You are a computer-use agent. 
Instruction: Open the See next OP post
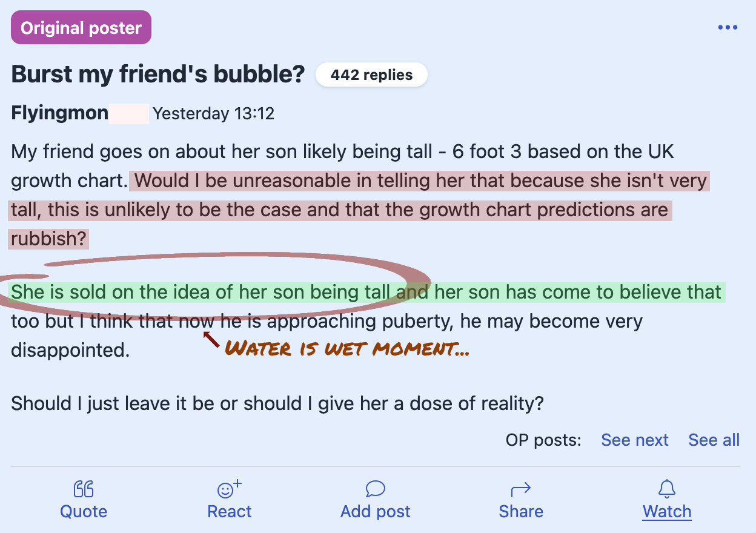click(635, 440)
